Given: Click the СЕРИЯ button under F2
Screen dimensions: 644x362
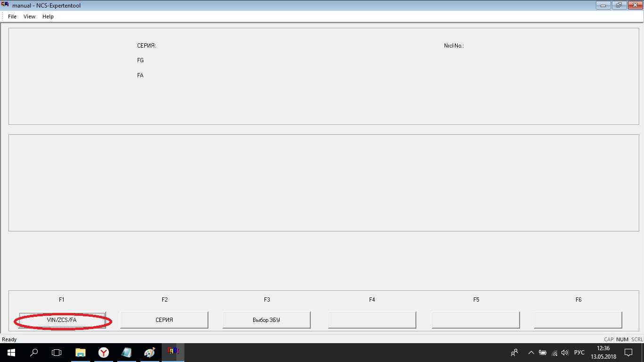Looking at the screenshot, I should (164, 320).
